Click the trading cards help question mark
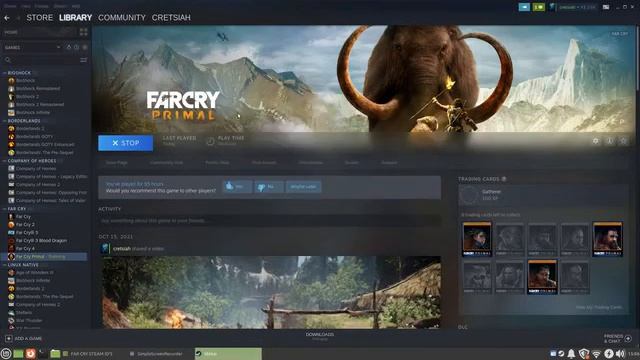640x360 pixels. pyautogui.click(x=504, y=179)
